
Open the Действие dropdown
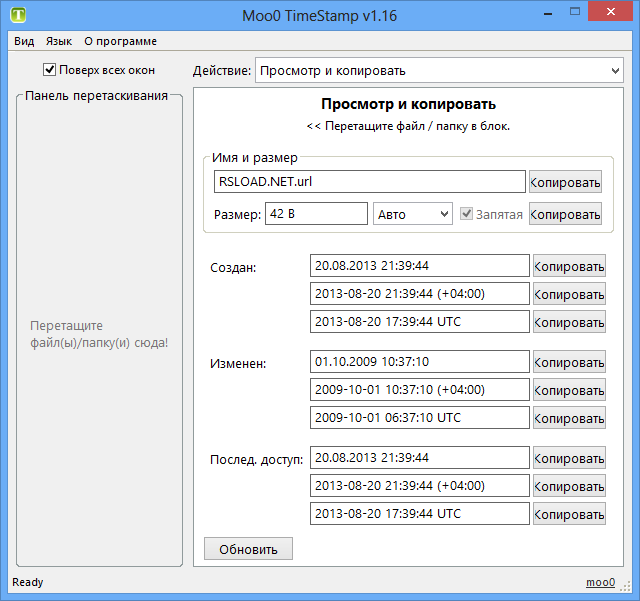[x=439, y=71]
